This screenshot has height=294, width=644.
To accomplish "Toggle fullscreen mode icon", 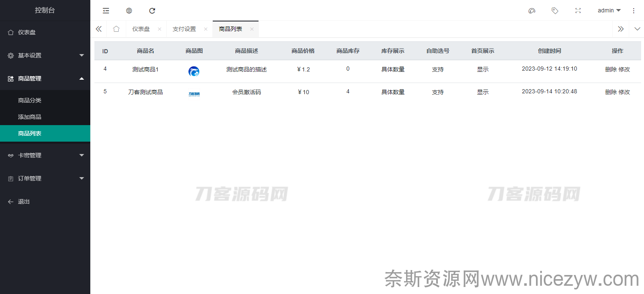I will [x=578, y=11].
